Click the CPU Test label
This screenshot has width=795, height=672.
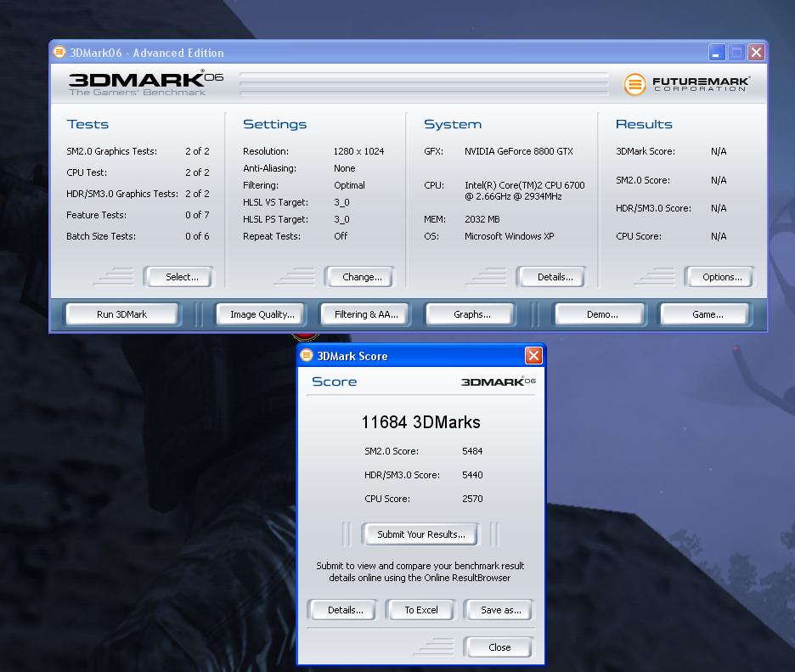click(86, 172)
